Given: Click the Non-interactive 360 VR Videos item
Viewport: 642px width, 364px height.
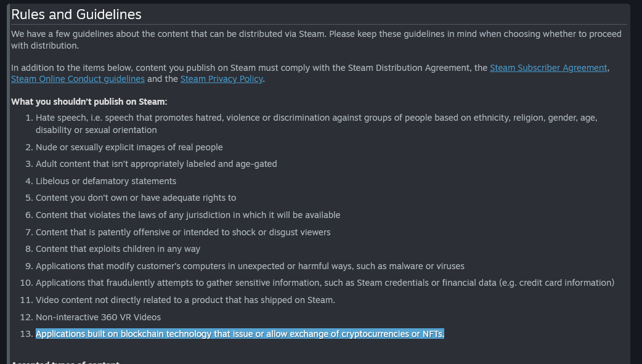Looking at the screenshot, I should click(x=98, y=317).
